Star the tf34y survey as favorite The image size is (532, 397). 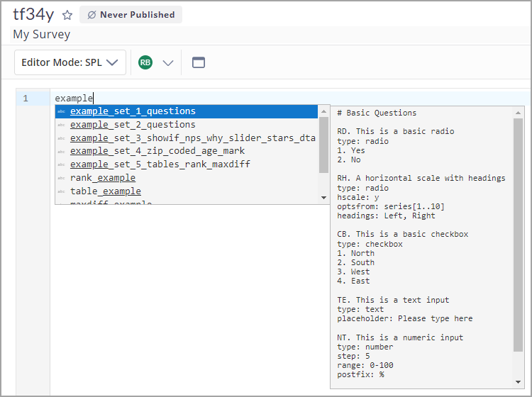[x=67, y=15]
